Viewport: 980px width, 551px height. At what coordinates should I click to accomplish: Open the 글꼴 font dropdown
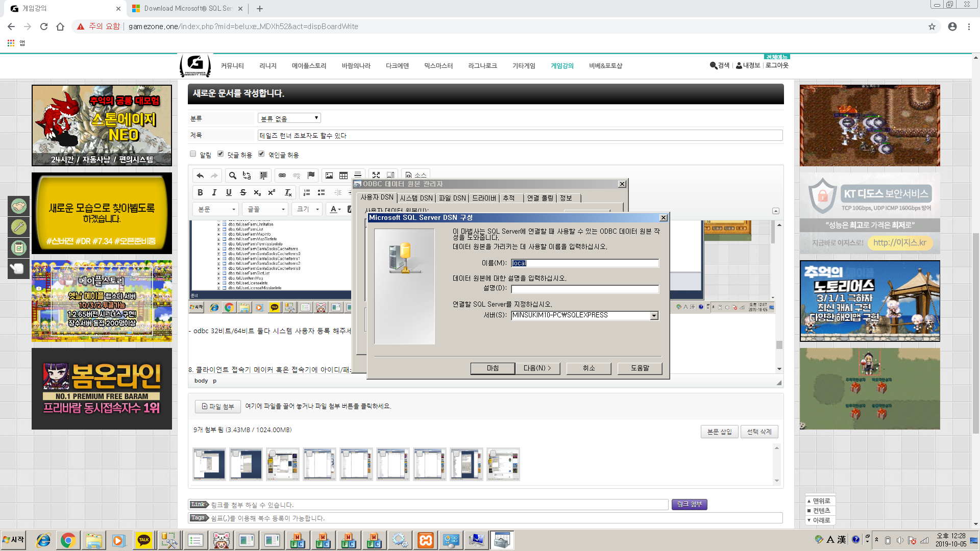265,209
